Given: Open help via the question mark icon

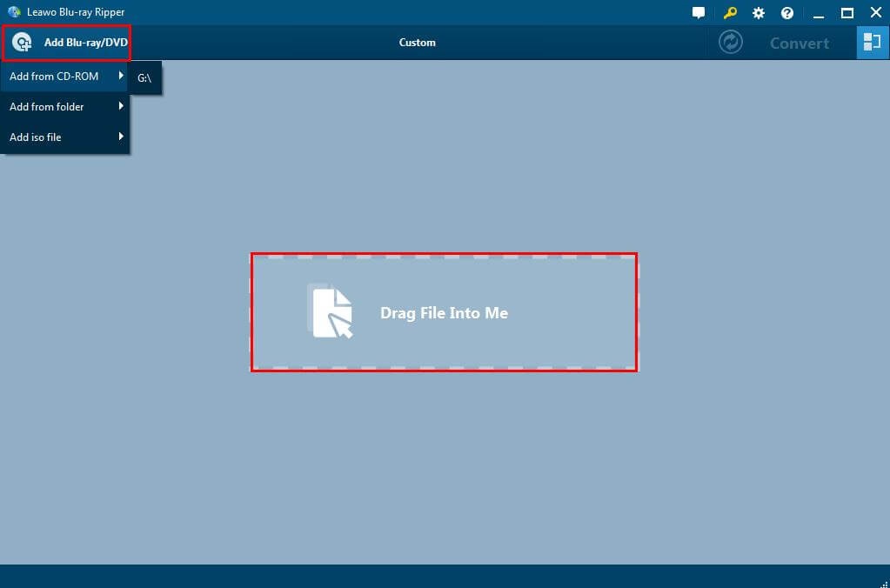Looking at the screenshot, I should click(x=787, y=12).
